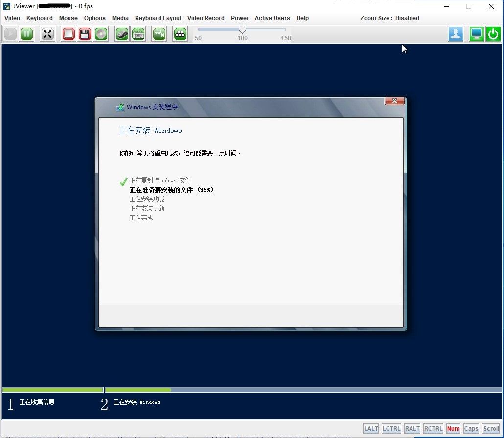Open the Keyboard Layout menu

click(158, 18)
